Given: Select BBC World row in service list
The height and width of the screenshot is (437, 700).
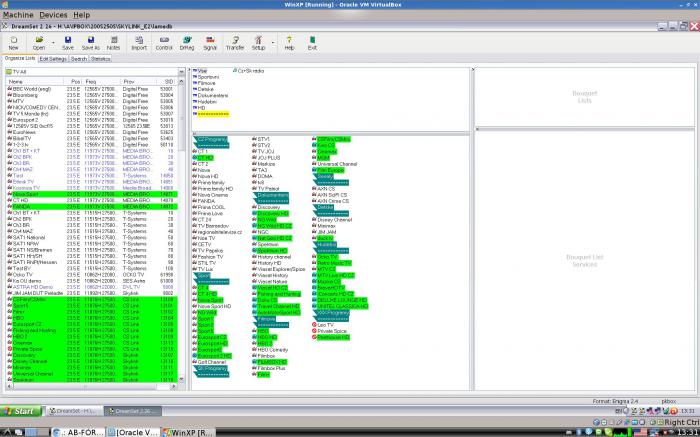Looking at the screenshot, I should [92, 89].
